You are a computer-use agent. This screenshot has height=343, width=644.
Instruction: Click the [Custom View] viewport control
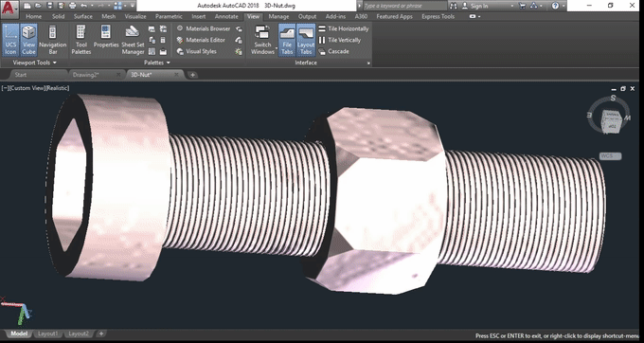coord(27,88)
